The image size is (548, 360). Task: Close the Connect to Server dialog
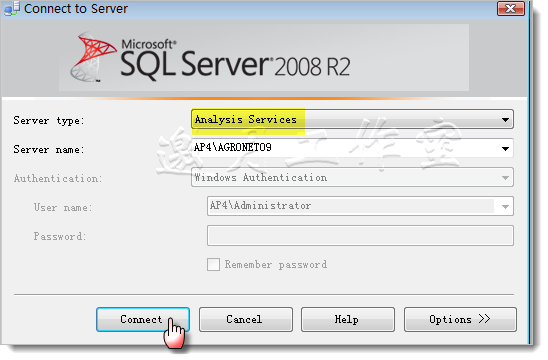[511, 8]
